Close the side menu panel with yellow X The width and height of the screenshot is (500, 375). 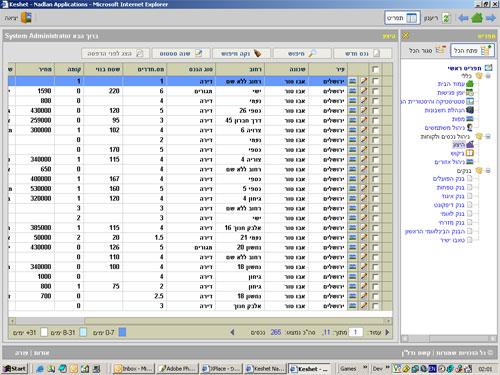405,36
